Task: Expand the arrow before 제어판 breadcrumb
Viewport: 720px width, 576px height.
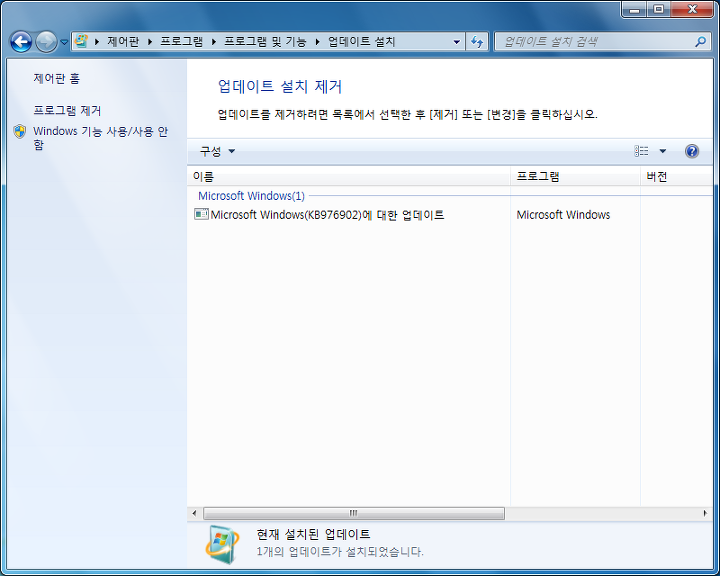Action: (97, 42)
